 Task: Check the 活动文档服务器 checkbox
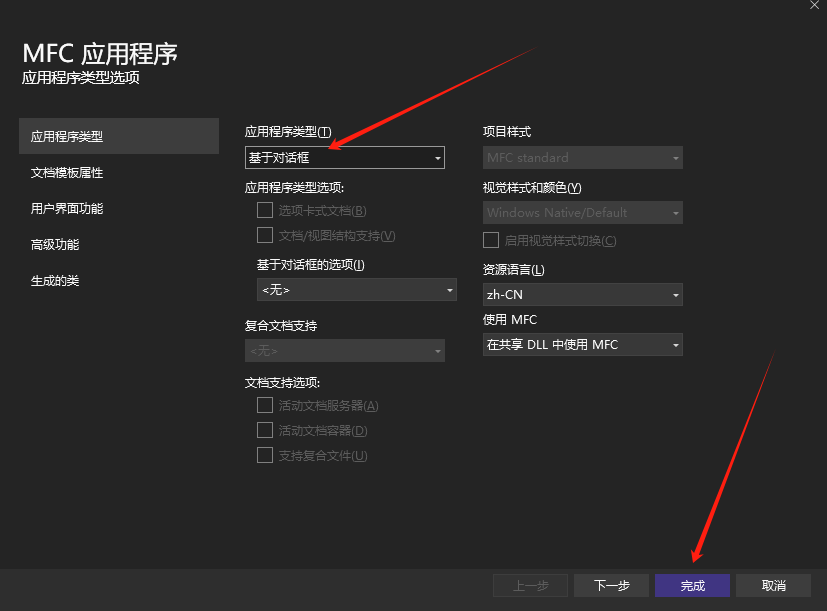(265, 405)
